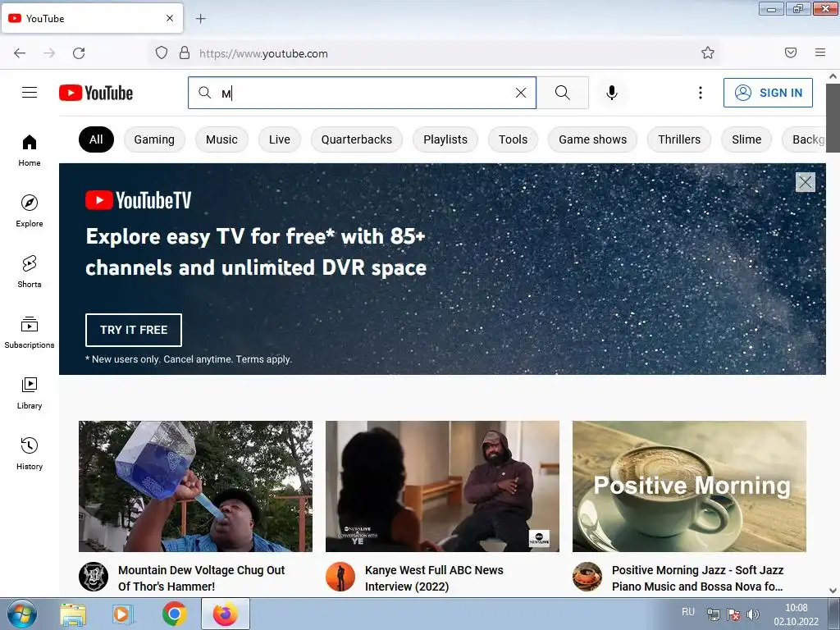840x630 pixels.
Task: Click the YouTube logo
Action: [x=96, y=93]
